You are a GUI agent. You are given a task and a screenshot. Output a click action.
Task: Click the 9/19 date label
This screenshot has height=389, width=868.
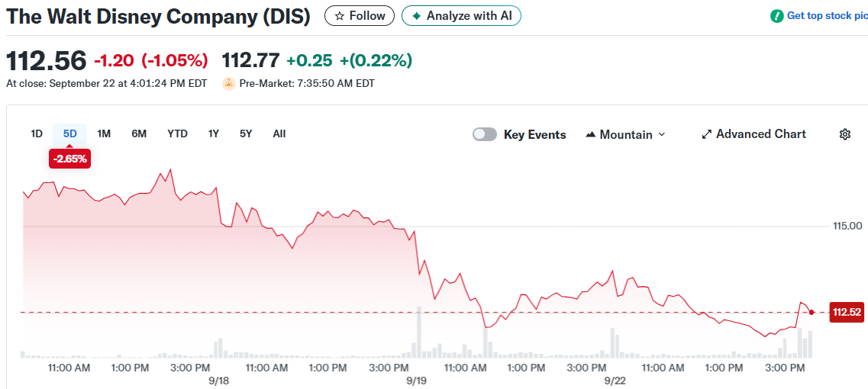(416, 381)
